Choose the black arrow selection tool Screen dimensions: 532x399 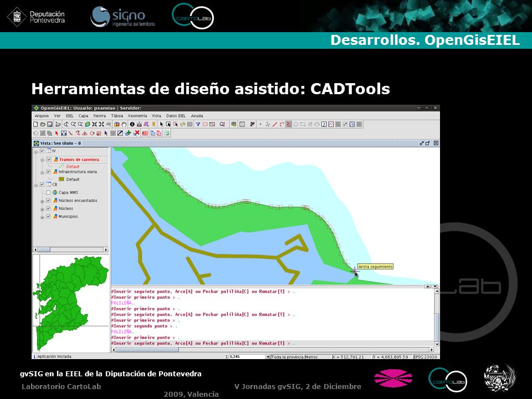tap(161, 124)
